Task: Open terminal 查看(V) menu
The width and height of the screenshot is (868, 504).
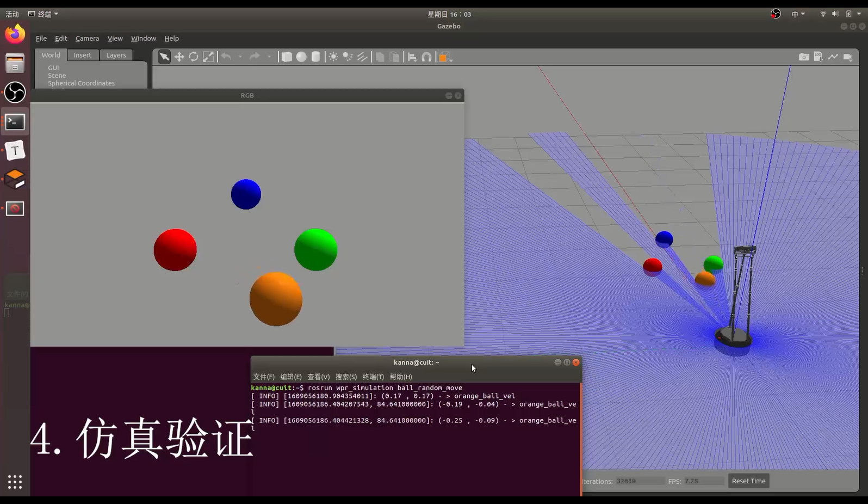Action: [x=318, y=377]
